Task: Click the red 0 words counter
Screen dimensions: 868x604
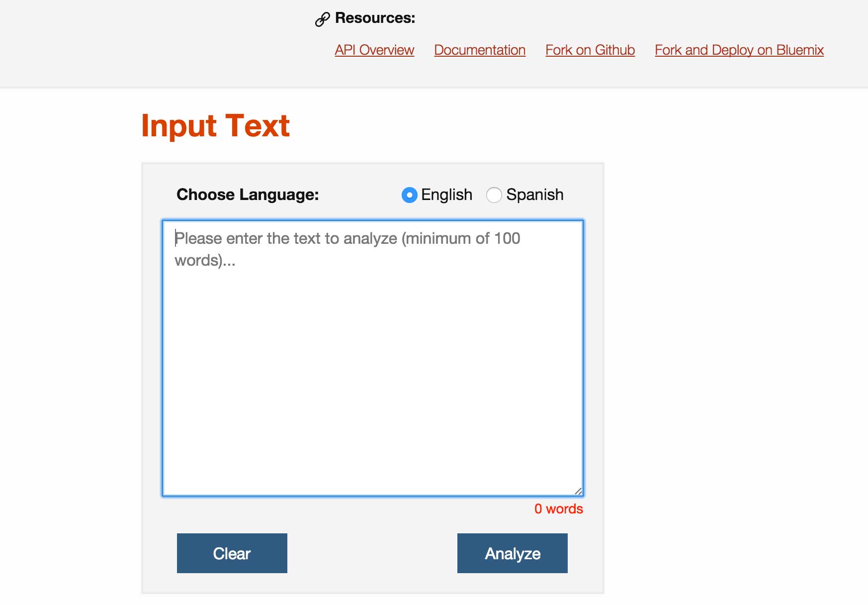Action: tap(559, 509)
